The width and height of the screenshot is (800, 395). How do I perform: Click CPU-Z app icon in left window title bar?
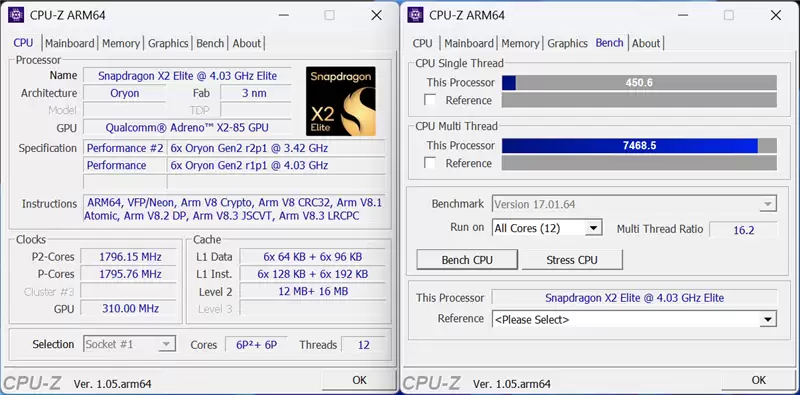[x=16, y=15]
